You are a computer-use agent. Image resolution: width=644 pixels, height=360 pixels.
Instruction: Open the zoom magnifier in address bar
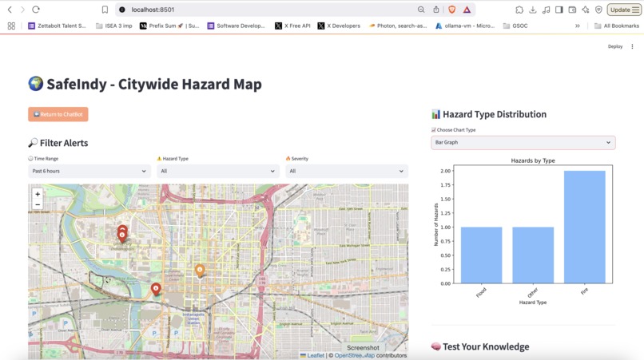pos(421,10)
